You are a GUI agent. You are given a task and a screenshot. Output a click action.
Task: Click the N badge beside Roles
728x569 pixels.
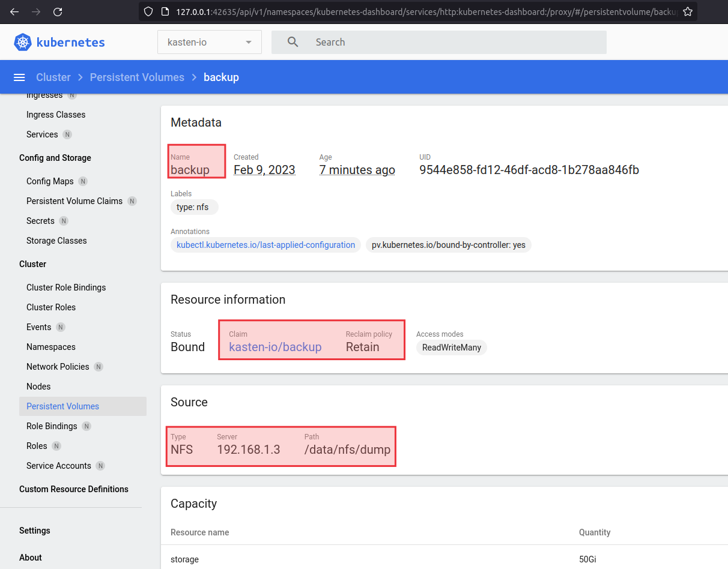(56, 446)
